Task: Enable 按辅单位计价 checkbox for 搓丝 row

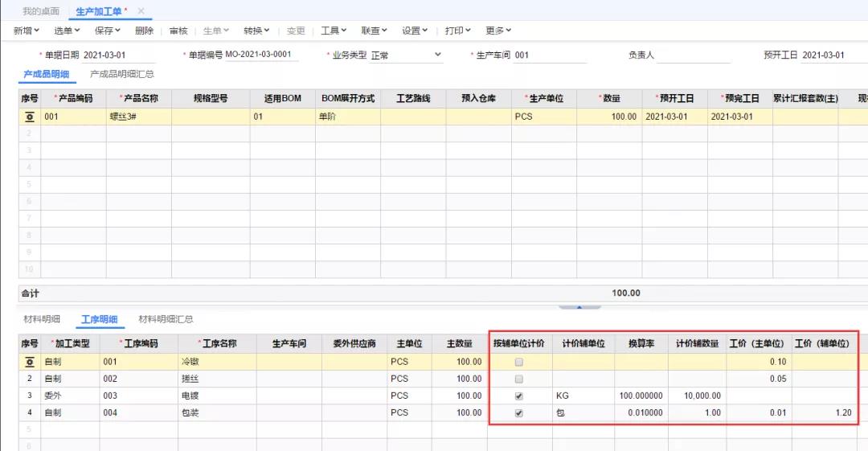Action: click(x=518, y=379)
